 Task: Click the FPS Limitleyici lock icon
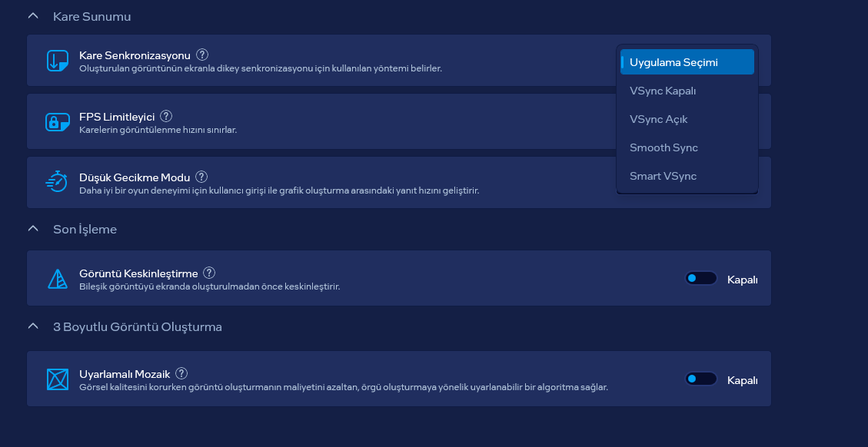tap(58, 122)
